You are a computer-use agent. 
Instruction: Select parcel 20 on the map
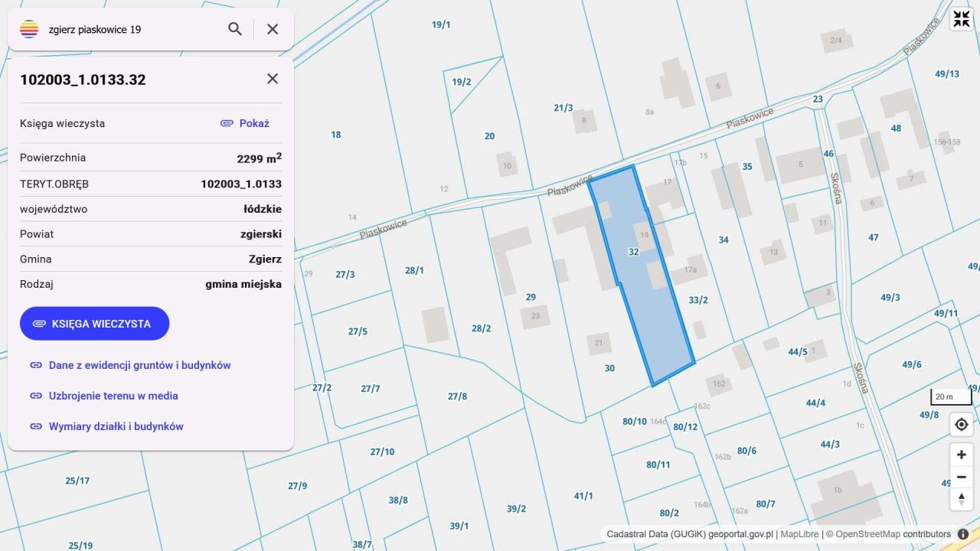coord(489,136)
